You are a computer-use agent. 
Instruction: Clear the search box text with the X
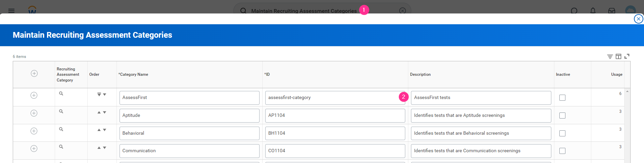pos(403,11)
